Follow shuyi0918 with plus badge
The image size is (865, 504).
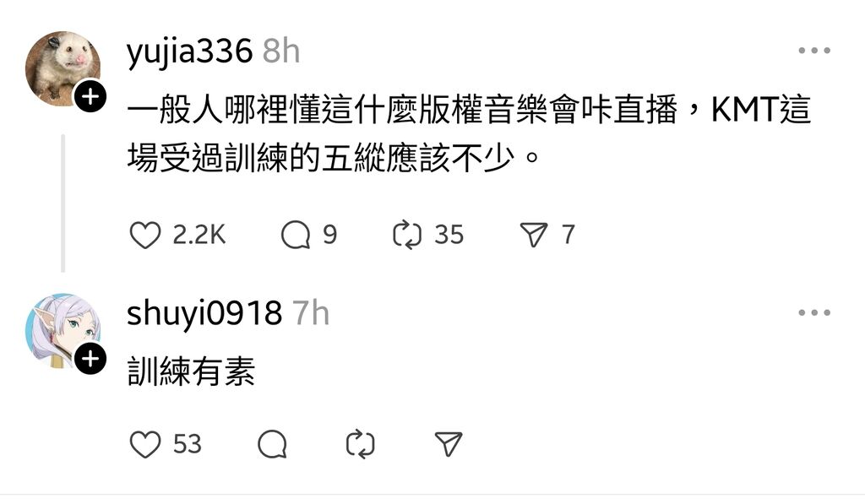point(90,359)
